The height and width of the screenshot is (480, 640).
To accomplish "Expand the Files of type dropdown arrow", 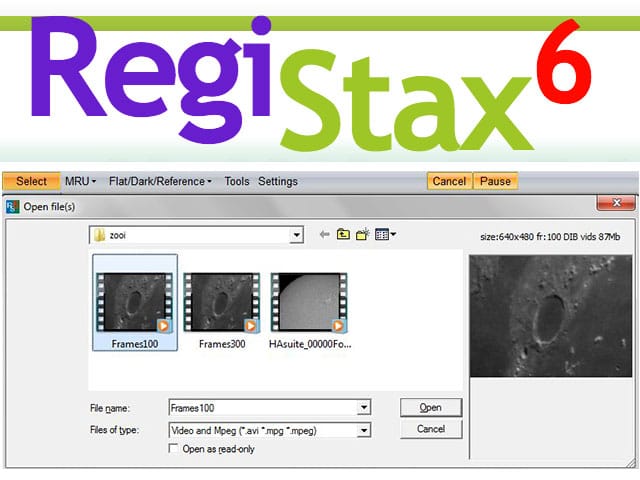I will coord(364,430).
